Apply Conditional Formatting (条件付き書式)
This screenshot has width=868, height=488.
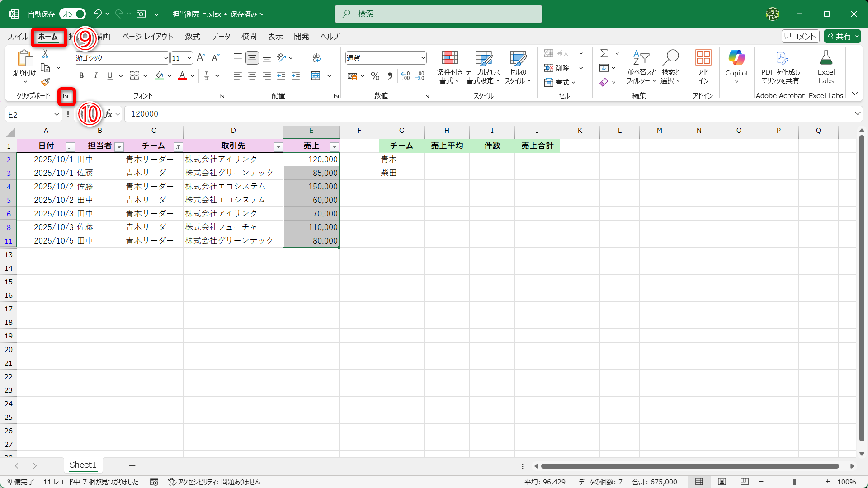(x=449, y=67)
